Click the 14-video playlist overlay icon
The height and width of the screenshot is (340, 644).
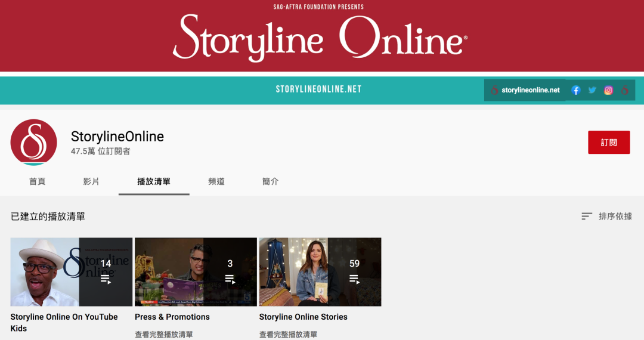point(106,279)
